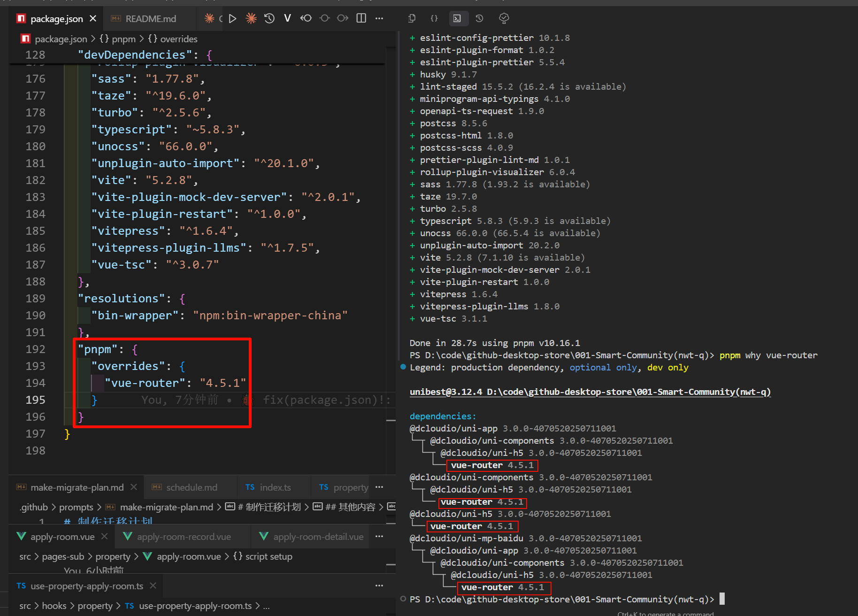
Task: Click the split editor icon
Action: [361, 18]
